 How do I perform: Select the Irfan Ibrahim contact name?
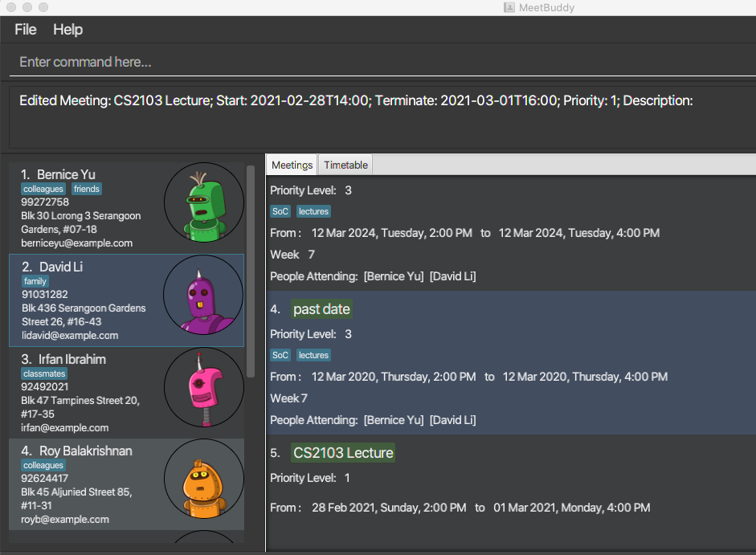click(x=72, y=359)
